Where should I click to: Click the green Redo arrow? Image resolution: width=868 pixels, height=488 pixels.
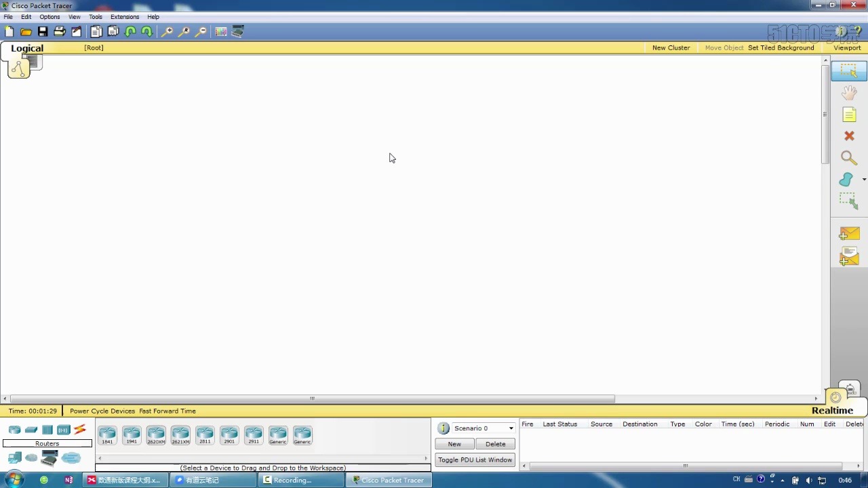pyautogui.click(x=146, y=32)
